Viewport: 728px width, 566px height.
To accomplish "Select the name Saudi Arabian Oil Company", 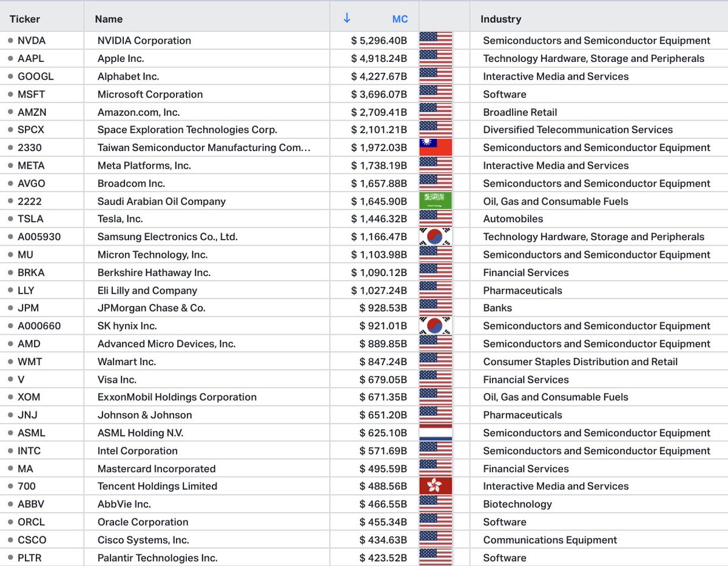I will (x=161, y=201).
